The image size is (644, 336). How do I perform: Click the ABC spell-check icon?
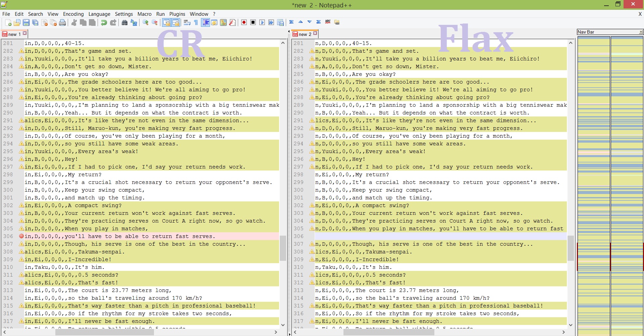(328, 22)
